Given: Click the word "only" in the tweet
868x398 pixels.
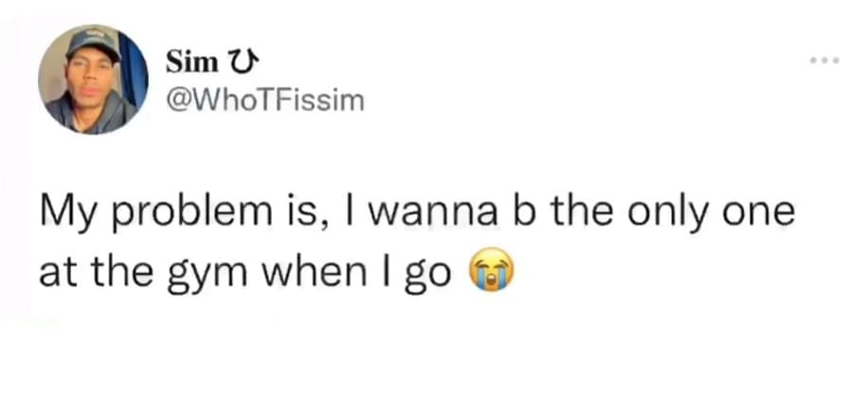Looking at the screenshot, I should [x=673, y=214].
